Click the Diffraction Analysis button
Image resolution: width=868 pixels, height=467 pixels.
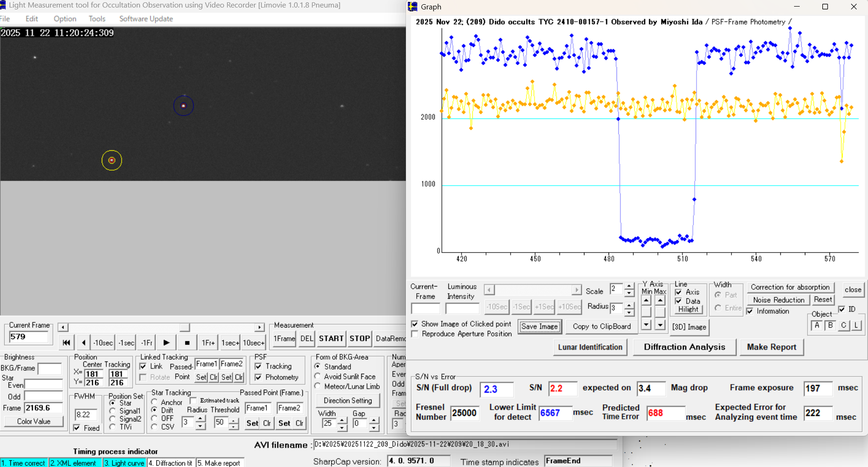684,347
